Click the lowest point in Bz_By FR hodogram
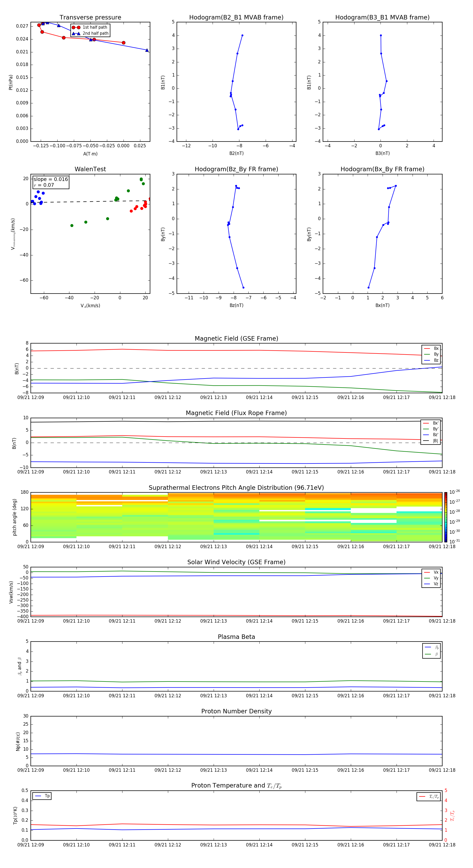473x868 pixels. 243,288
